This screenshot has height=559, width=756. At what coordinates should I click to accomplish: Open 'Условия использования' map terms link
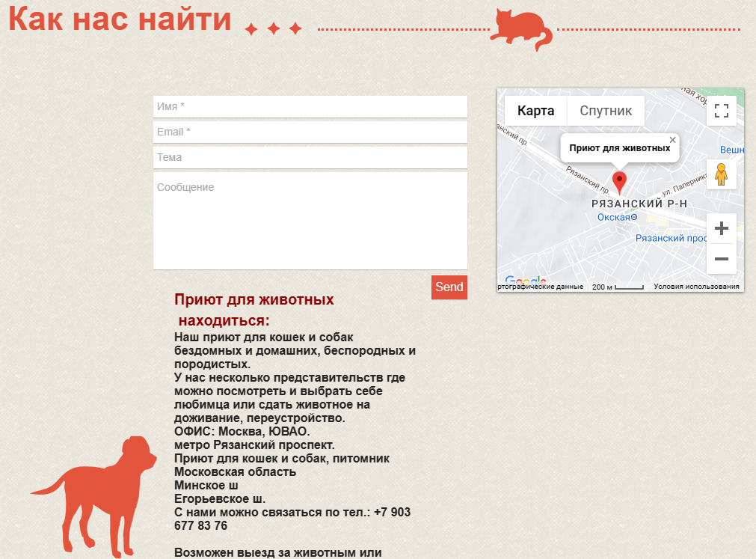(696, 287)
